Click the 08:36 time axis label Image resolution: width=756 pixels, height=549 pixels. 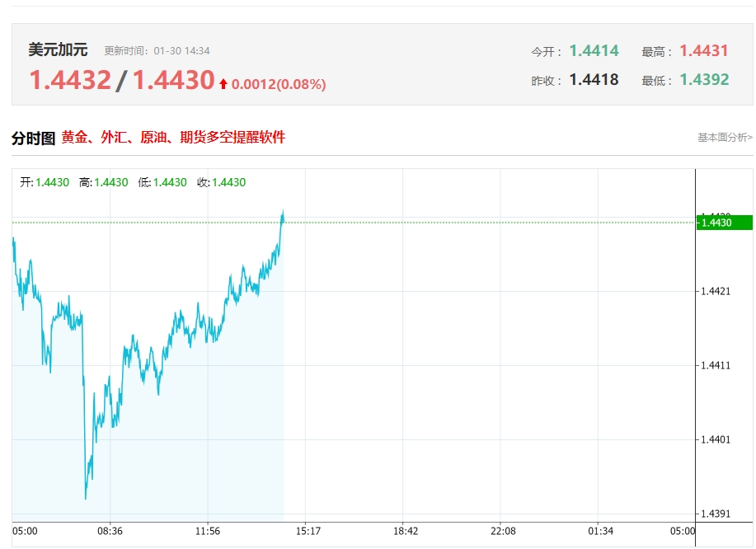coord(110,531)
